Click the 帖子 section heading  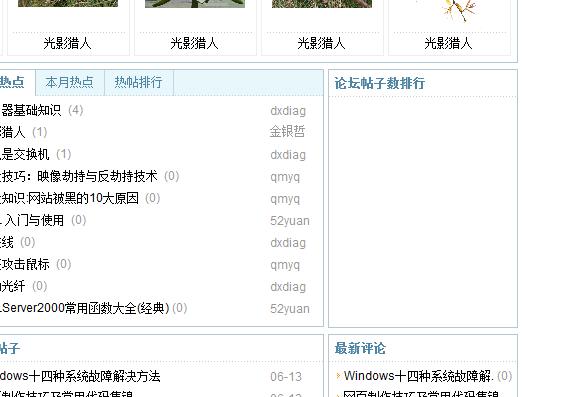tap(10, 348)
